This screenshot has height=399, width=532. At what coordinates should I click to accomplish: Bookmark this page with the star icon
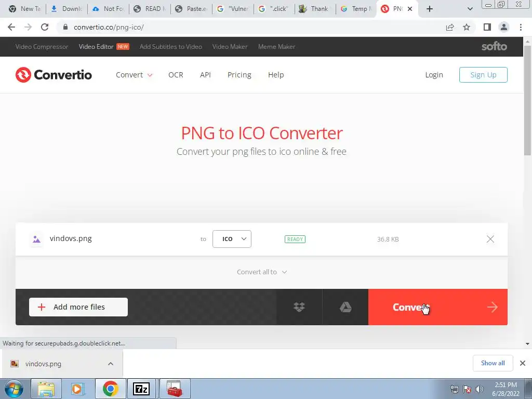pyautogui.click(x=467, y=27)
